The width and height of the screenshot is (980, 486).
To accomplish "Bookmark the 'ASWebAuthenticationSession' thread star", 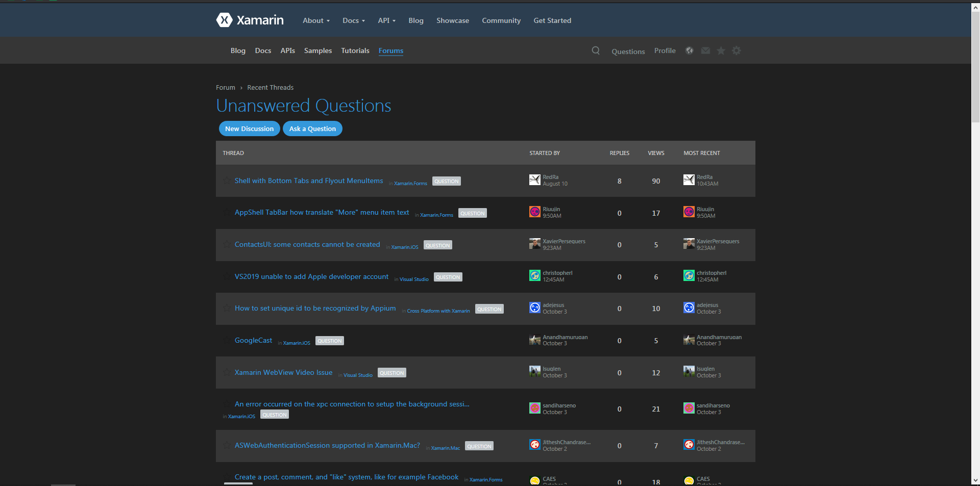I will (x=227, y=445).
